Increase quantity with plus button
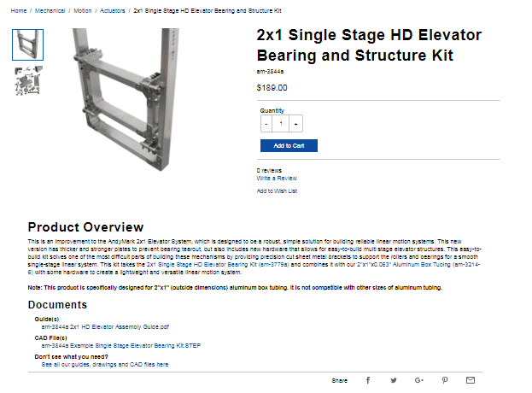 coord(296,124)
